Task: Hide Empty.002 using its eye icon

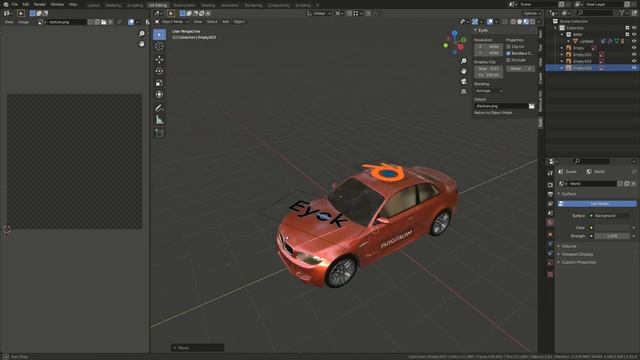Action: (634, 61)
